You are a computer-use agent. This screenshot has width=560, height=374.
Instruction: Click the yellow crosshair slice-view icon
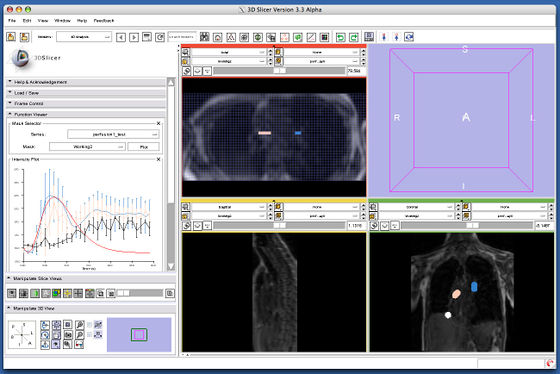(x=67, y=294)
